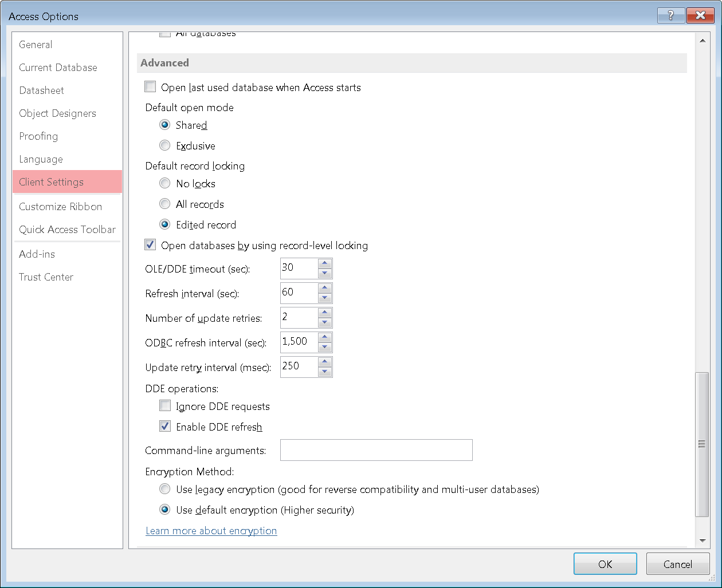Select Edited record locking option
The width and height of the screenshot is (722, 588).
(165, 224)
